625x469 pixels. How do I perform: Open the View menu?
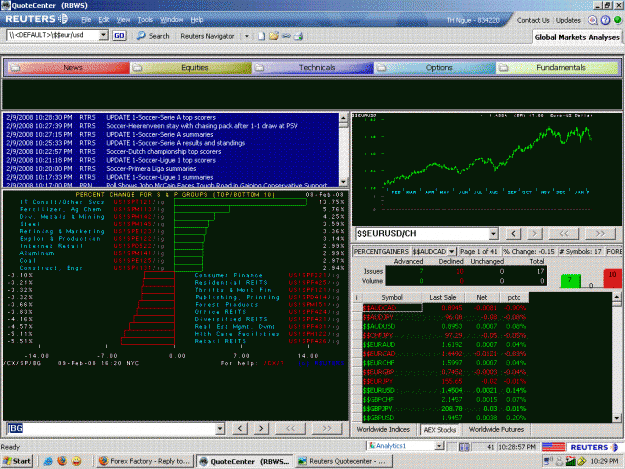pyautogui.click(x=123, y=20)
